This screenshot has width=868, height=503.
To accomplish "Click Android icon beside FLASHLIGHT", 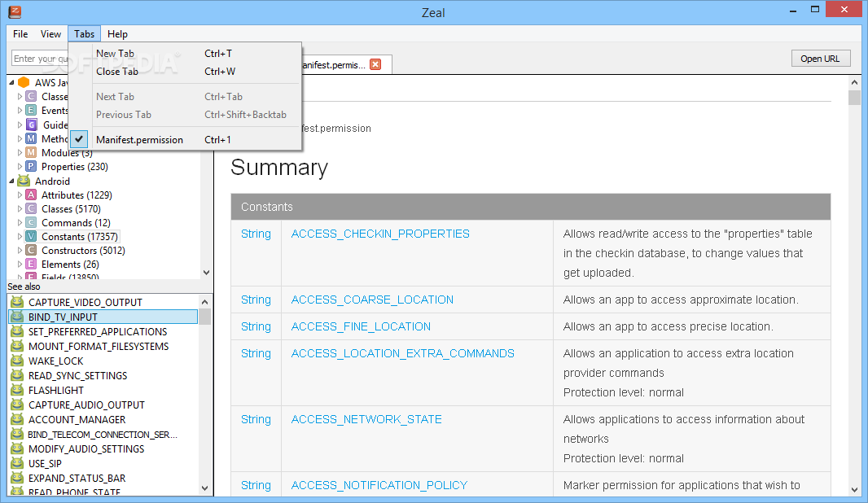I will pyautogui.click(x=18, y=390).
